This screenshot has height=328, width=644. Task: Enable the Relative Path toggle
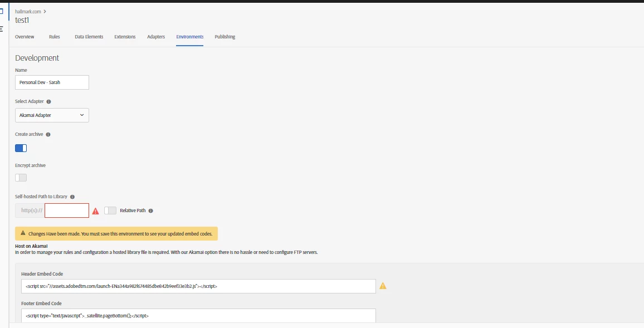[x=110, y=210]
